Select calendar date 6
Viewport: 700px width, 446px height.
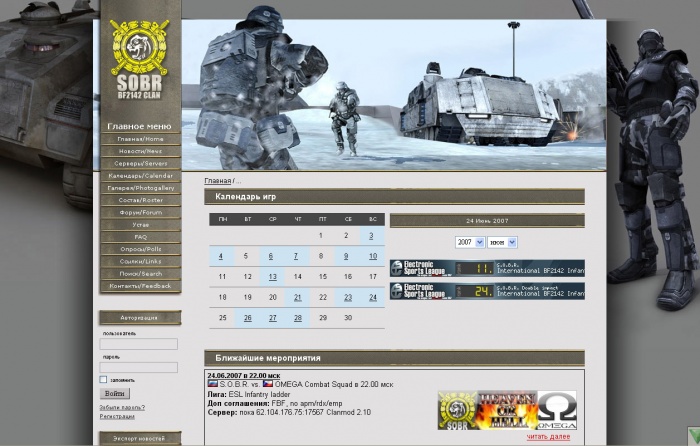[271, 256]
